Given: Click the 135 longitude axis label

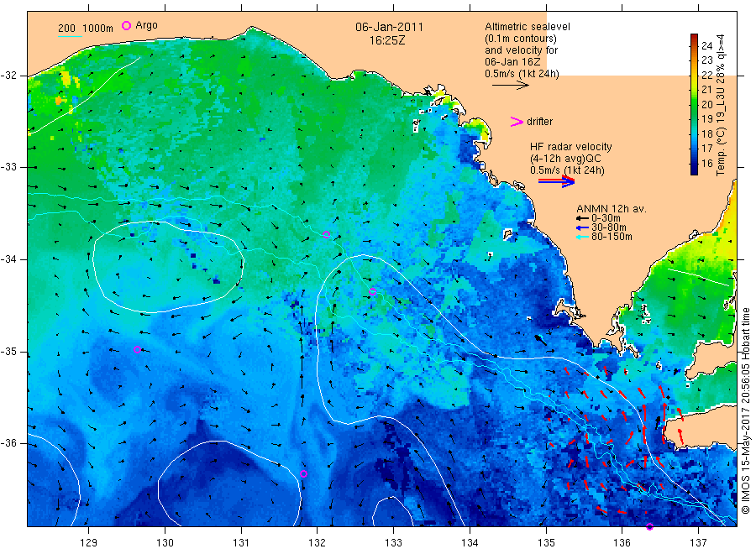Looking at the screenshot, I should point(546,543).
